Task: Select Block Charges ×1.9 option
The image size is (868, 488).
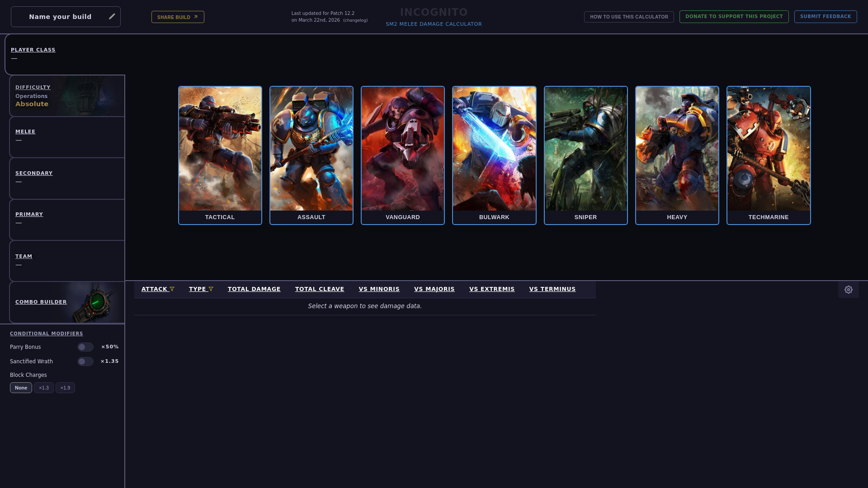Action: 65,388
